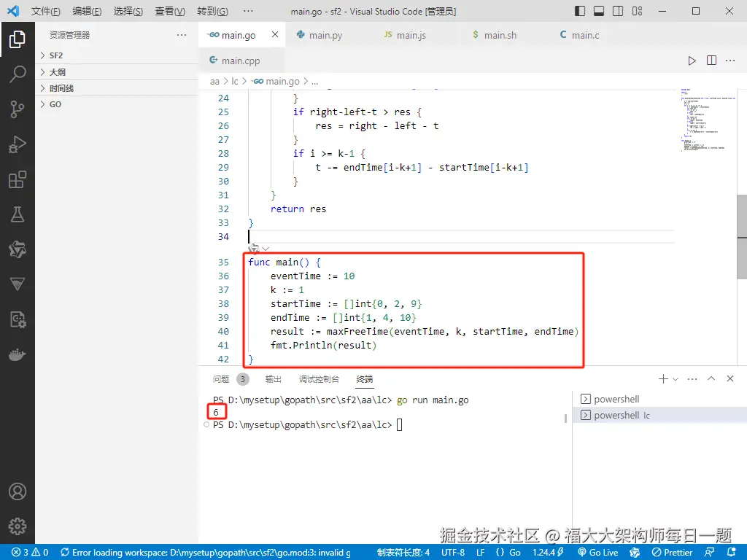Open the 转到(G) menu
747x560 pixels.
click(x=212, y=11)
